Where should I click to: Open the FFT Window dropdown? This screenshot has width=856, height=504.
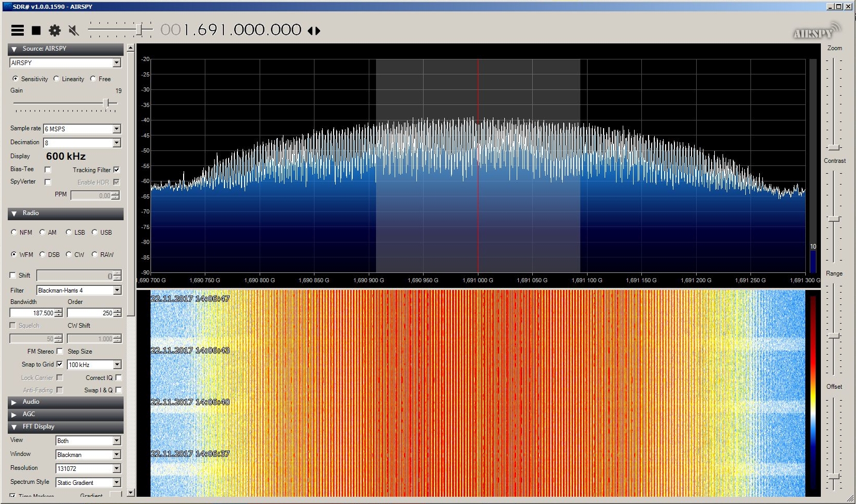(88, 455)
